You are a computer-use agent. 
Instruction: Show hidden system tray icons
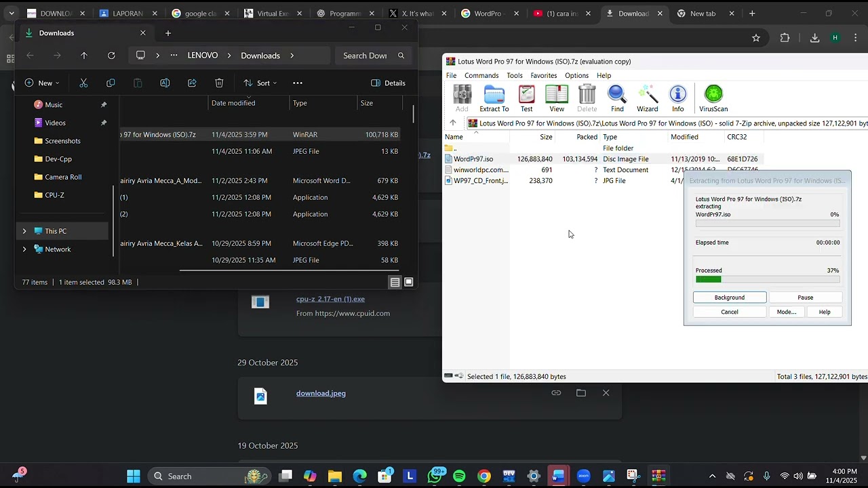coord(712,476)
